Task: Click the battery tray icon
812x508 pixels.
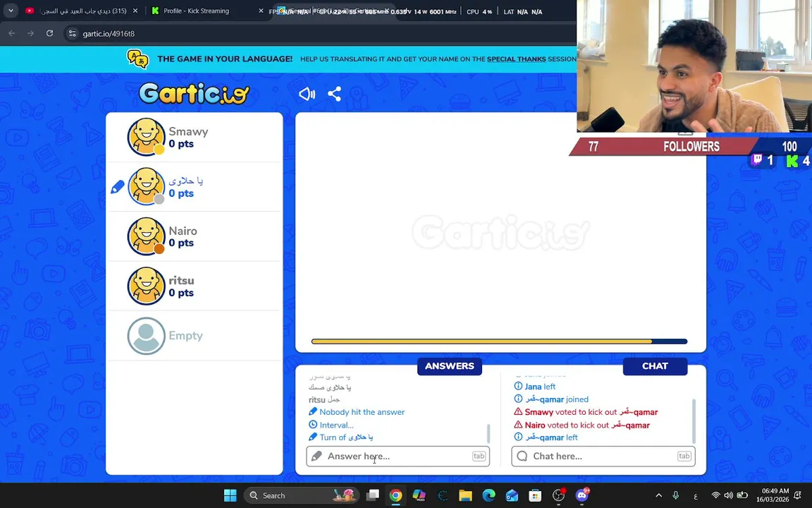Action: [742, 495]
